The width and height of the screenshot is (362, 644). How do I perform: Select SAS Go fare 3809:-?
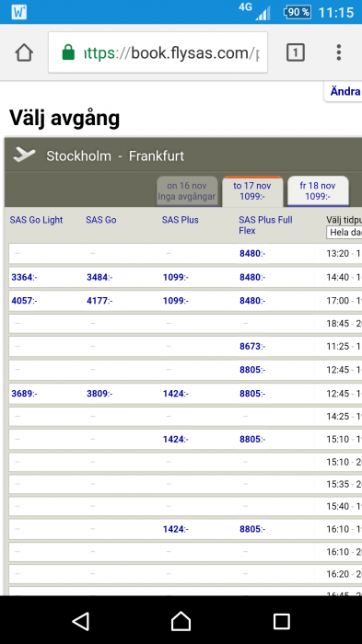pos(100,394)
